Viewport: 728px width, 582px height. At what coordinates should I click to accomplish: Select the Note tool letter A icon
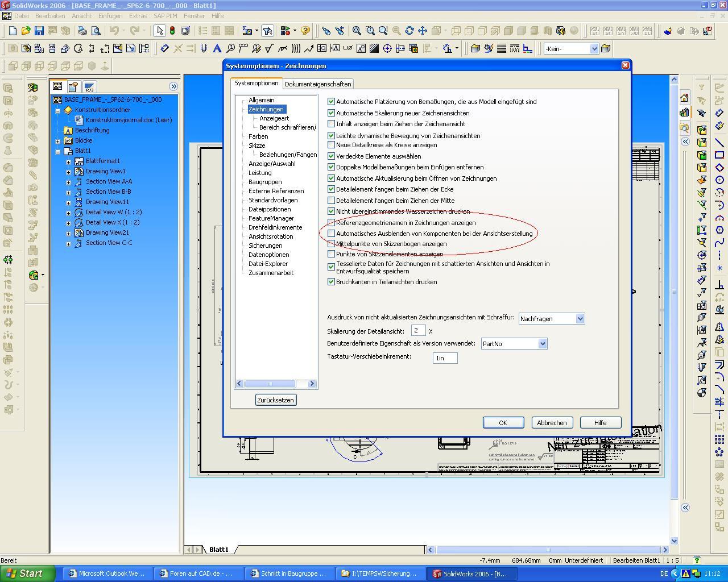pyautogui.click(x=217, y=49)
